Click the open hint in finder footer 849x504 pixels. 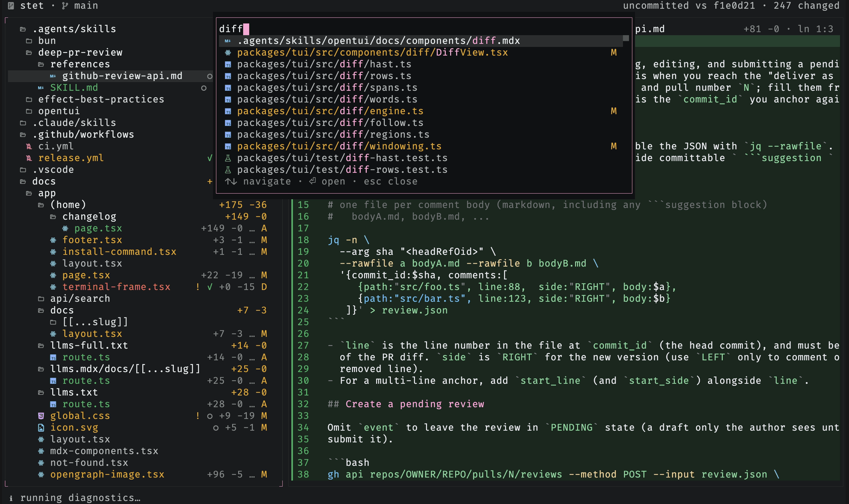[327, 181]
